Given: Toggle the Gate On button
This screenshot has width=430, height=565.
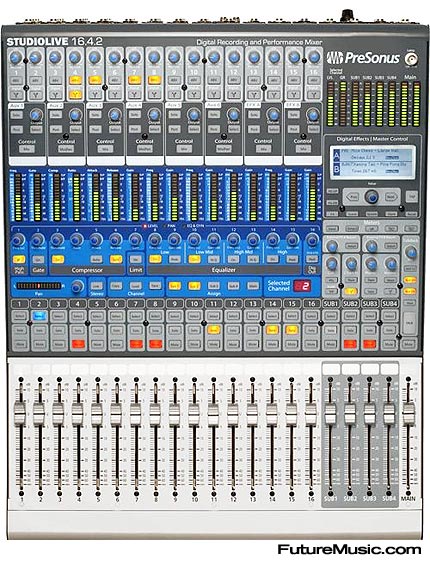Looking at the screenshot, I should (38, 259).
